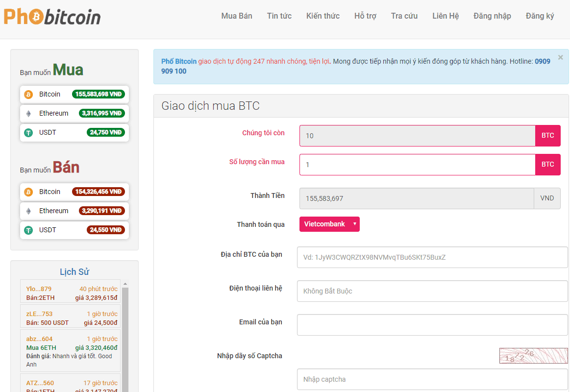The width and height of the screenshot is (570, 392).
Task: Click the USDT icon in the Bán list
Action: (28, 230)
